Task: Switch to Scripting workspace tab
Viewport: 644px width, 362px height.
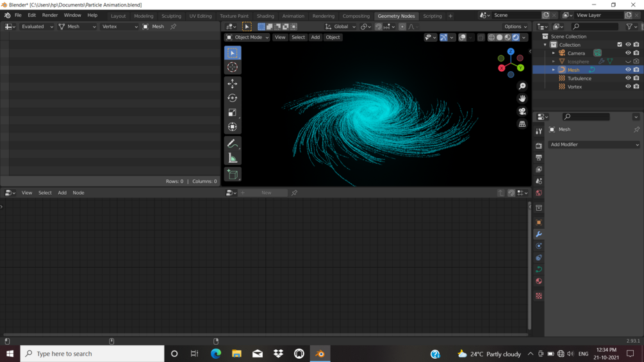Action: pos(433,16)
